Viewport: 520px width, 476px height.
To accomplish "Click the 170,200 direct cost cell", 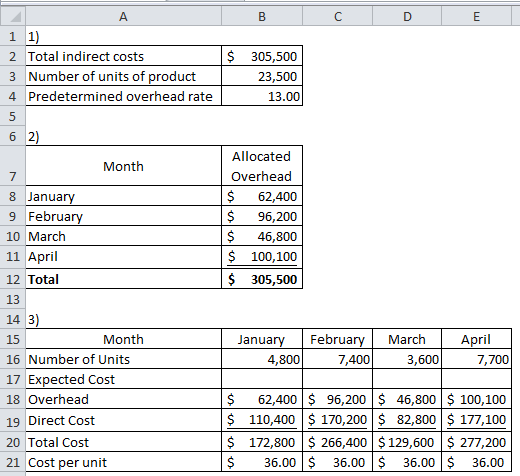I will (338, 420).
